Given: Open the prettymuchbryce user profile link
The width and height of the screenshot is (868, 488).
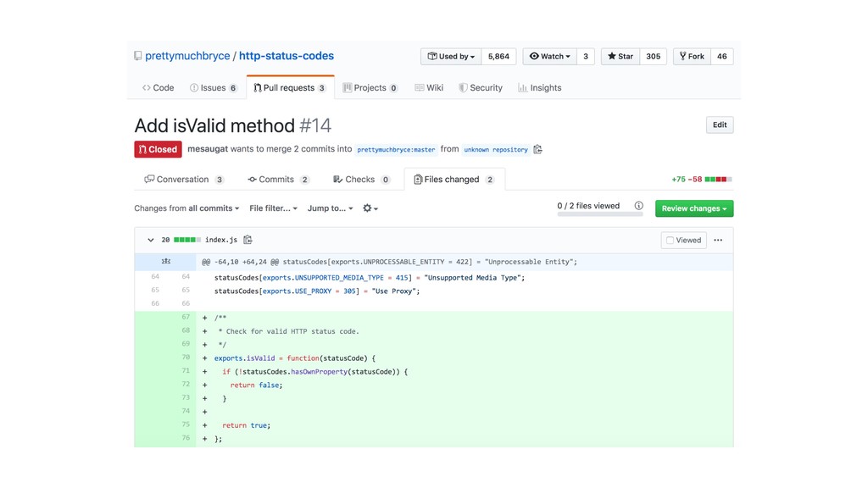Looking at the screenshot, I should (187, 56).
